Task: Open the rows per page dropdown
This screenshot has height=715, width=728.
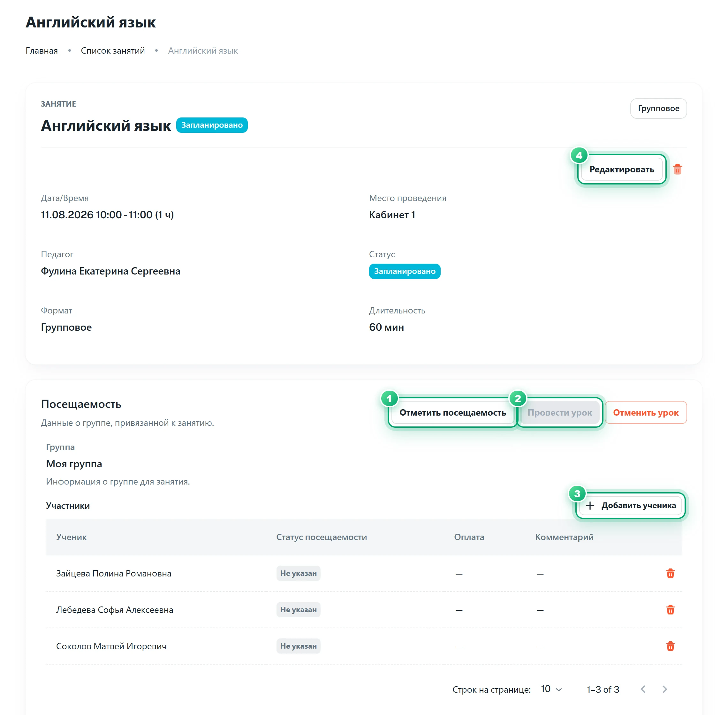Action: click(551, 689)
